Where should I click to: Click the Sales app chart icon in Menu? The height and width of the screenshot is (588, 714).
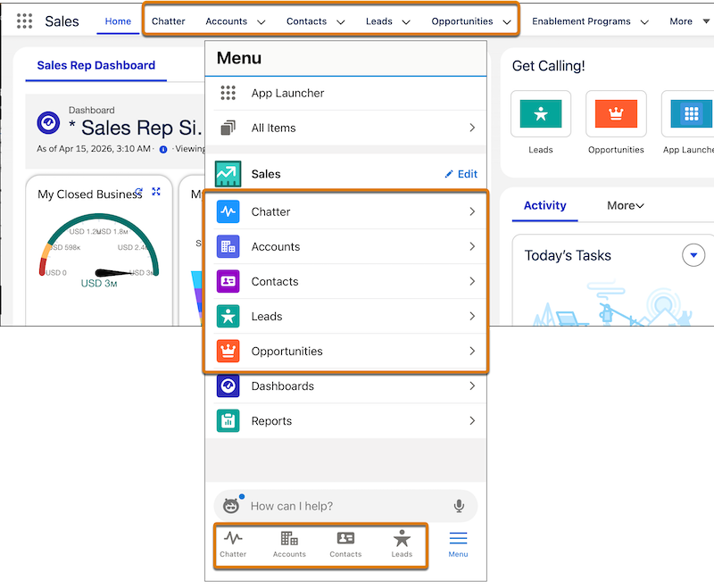point(228,174)
